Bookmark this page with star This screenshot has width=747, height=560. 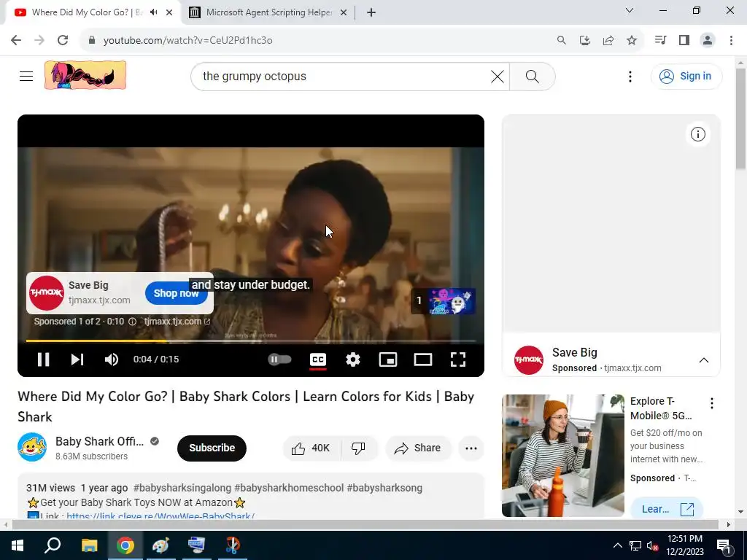coord(632,41)
